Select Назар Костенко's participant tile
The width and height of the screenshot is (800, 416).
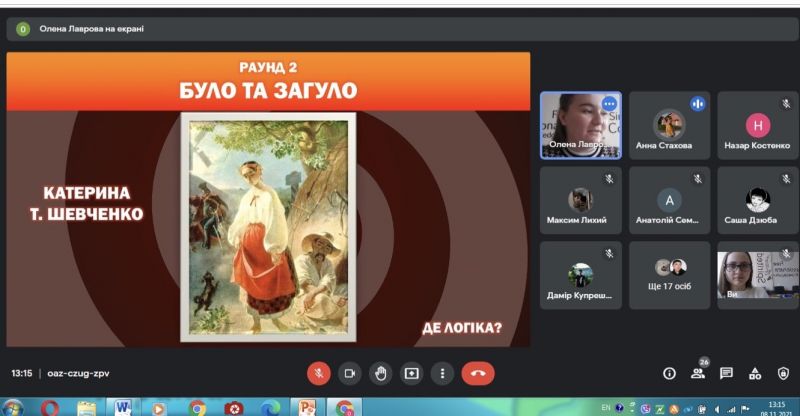coord(758,126)
